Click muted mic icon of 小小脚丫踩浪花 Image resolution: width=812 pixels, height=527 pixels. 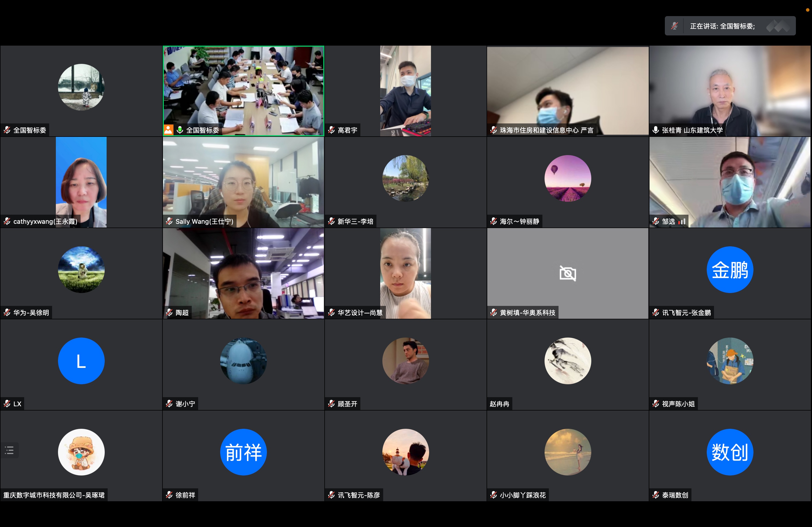(x=494, y=495)
